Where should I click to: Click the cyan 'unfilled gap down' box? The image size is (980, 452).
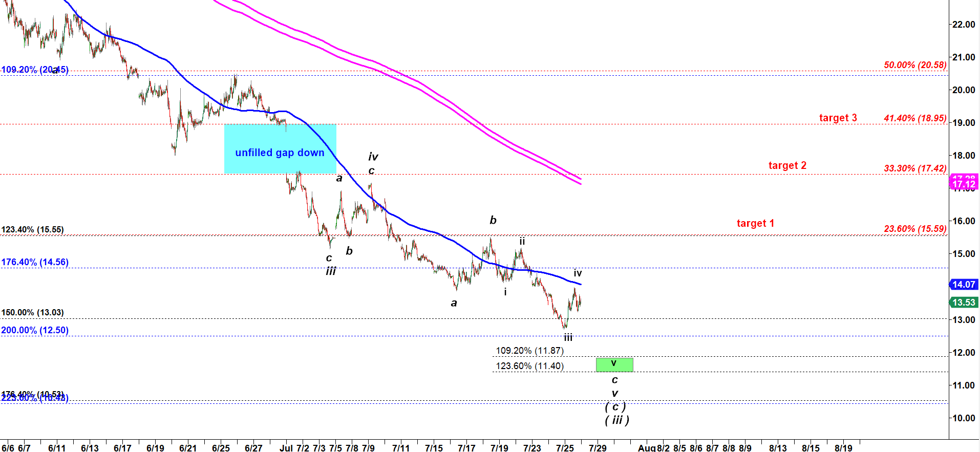(x=280, y=149)
